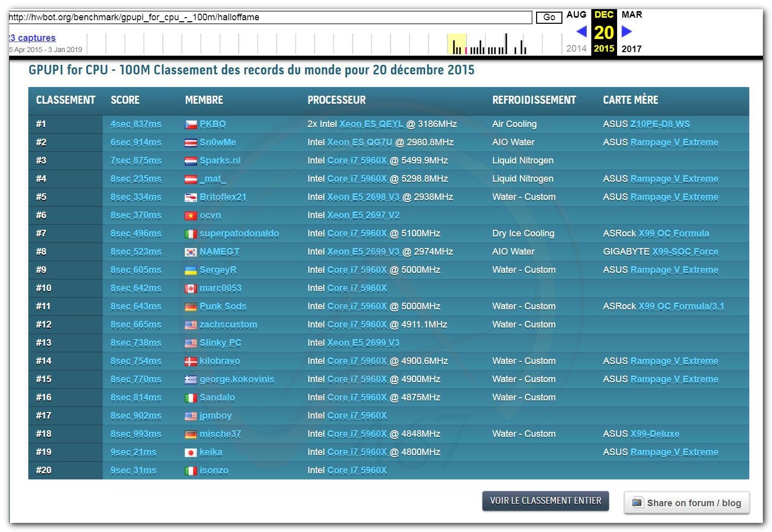Open the 8sec 993ms score
772x532 pixels.
point(136,434)
